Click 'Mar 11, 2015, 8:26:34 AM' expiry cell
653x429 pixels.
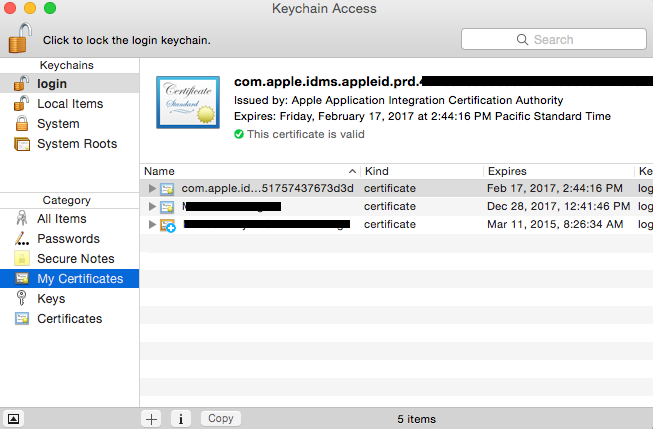[x=555, y=224]
